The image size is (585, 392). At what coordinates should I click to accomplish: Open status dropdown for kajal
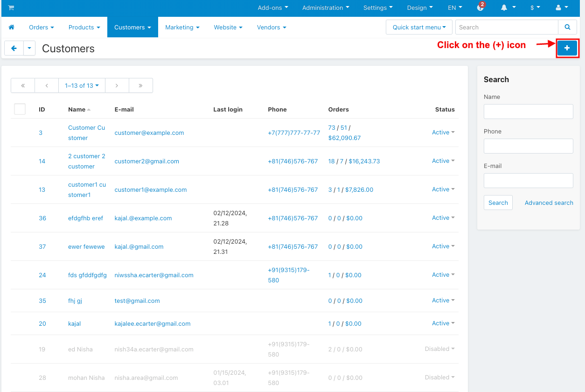pos(443,323)
